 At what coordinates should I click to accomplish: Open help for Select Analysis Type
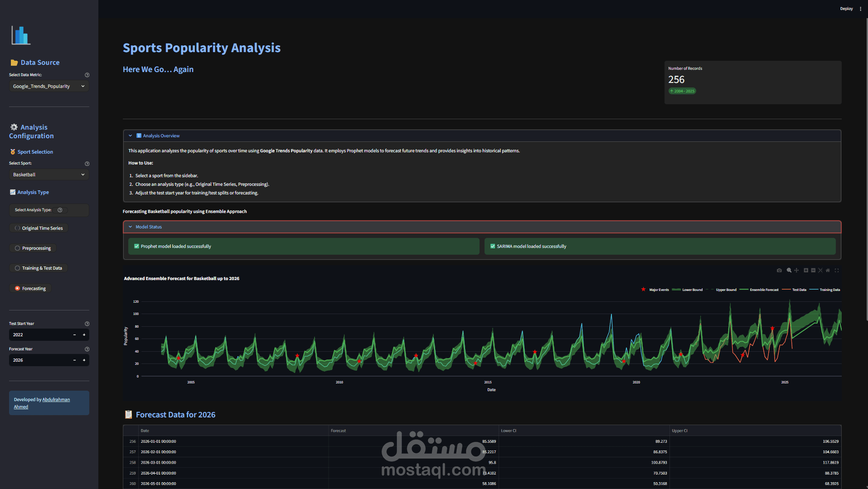[60, 210]
